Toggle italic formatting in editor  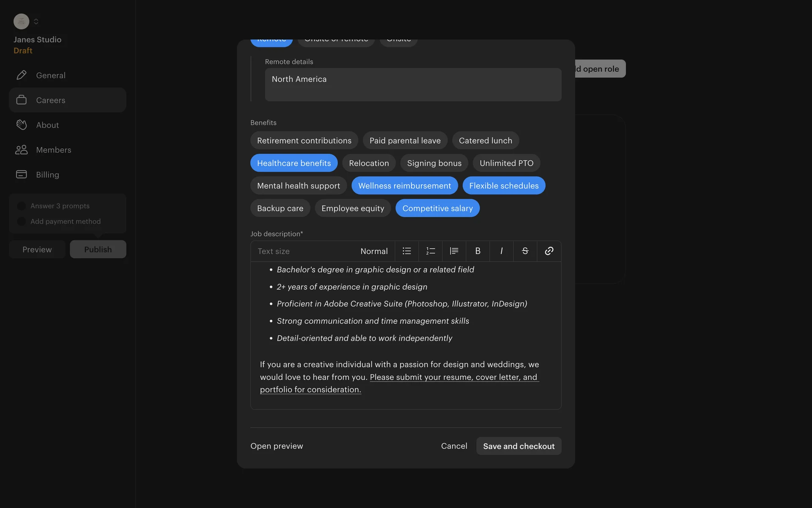(x=501, y=251)
